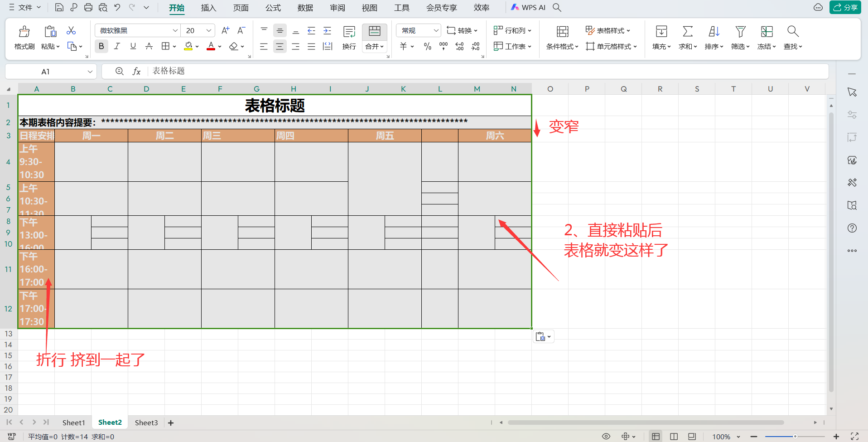This screenshot has width=868, height=442.
Task: Add a new sheet with plus button
Action: pos(171,423)
